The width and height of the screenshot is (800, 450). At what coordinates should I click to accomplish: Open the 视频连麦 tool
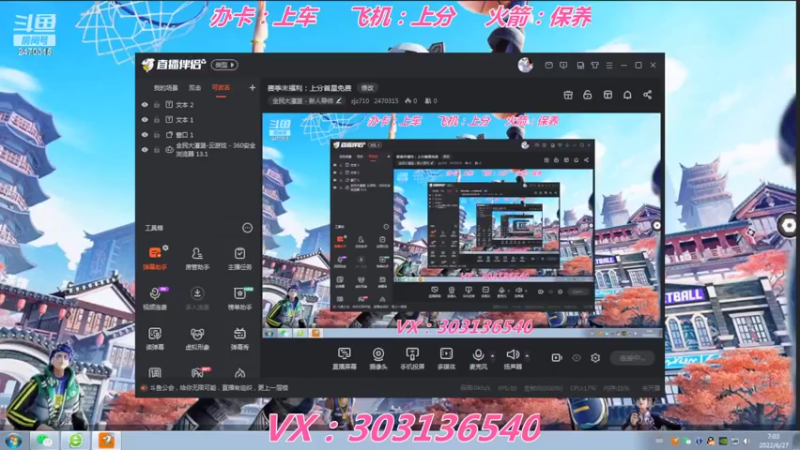point(155,298)
